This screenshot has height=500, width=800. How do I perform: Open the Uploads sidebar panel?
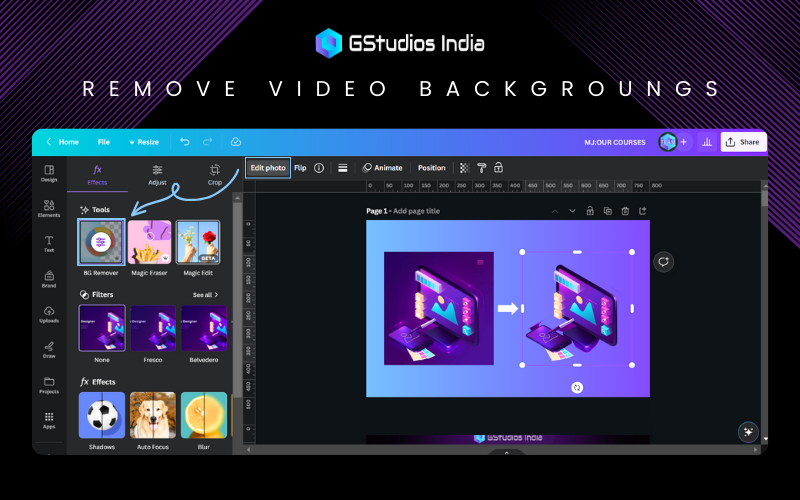pyautogui.click(x=49, y=315)
